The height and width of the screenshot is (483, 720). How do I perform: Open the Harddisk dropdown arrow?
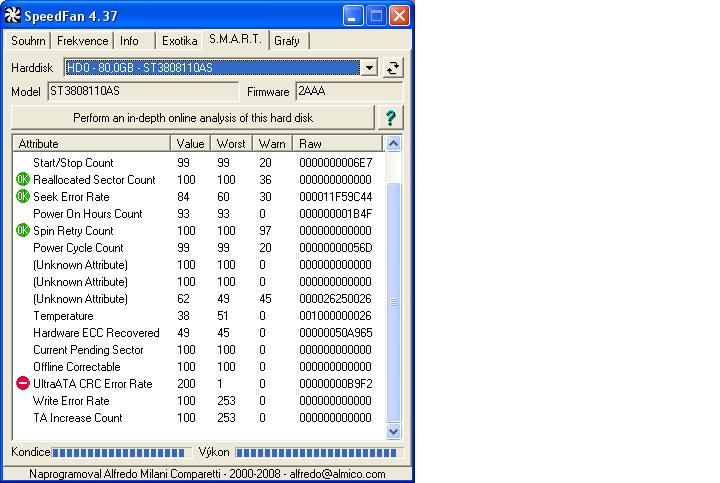(369, 68)
